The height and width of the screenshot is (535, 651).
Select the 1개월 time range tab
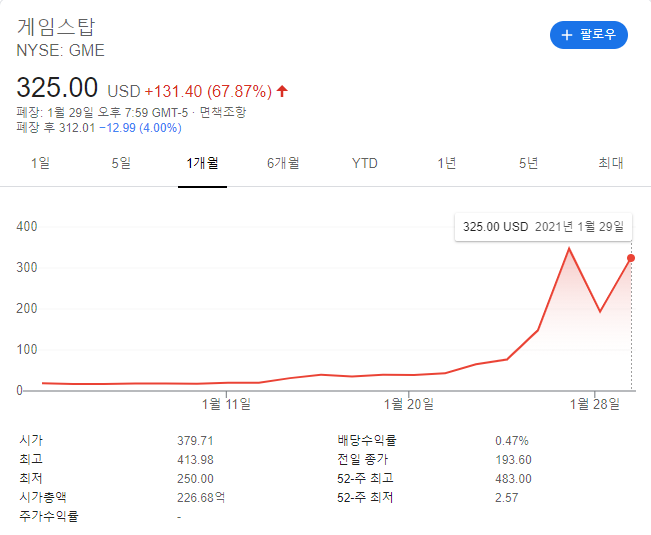[x=202, y=163]
